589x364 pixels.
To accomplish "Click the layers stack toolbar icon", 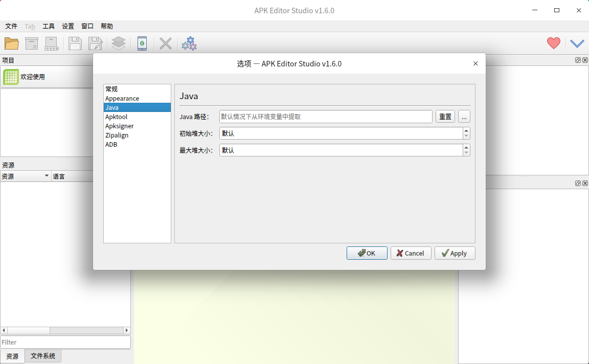I will (118, 43).
